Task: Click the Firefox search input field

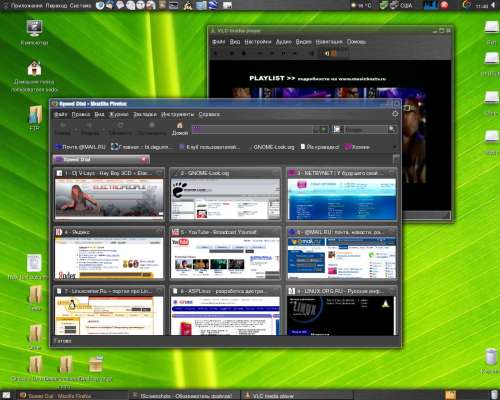Action: tap(365, 129)
